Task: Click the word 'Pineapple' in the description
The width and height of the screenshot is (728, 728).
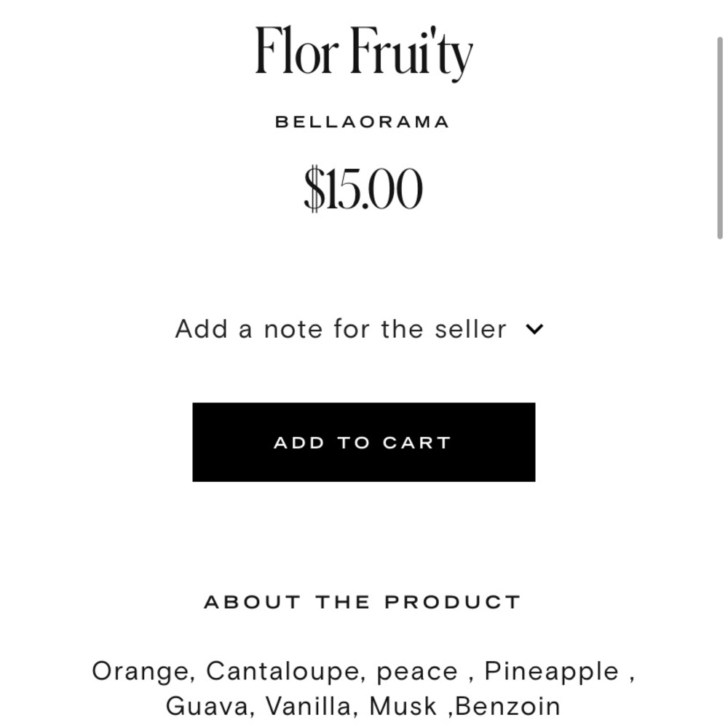Action: coord(552,672)
